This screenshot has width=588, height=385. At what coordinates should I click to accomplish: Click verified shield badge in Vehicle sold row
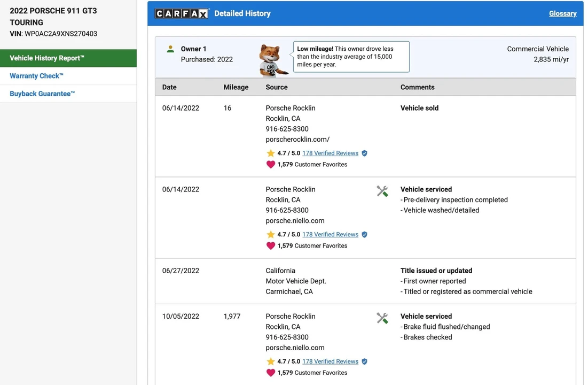tap(364, 153)
